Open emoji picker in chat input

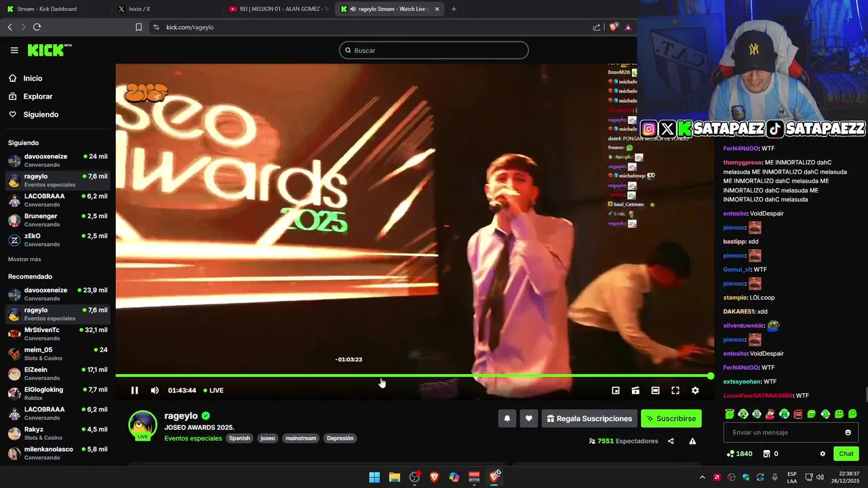(x=848, y=432)
